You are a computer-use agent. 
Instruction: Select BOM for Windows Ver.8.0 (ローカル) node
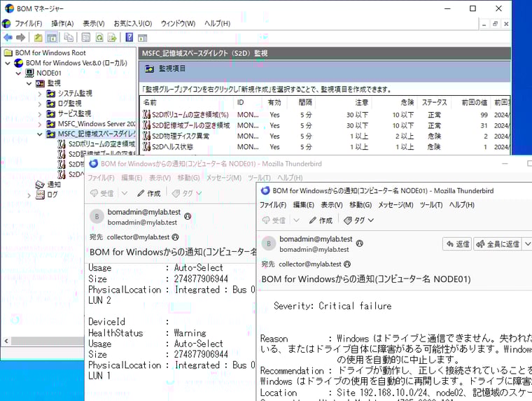pos(76,63)
